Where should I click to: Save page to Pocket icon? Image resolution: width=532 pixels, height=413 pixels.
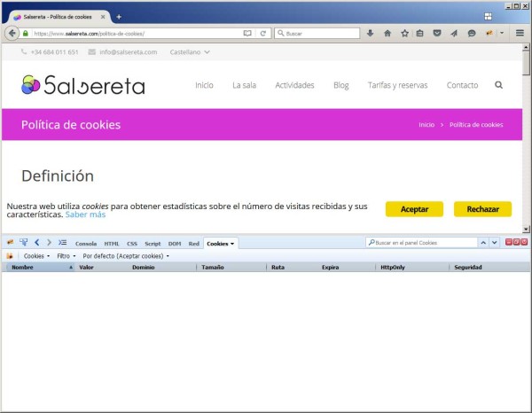pyautogui.click(x=437, y=33)
